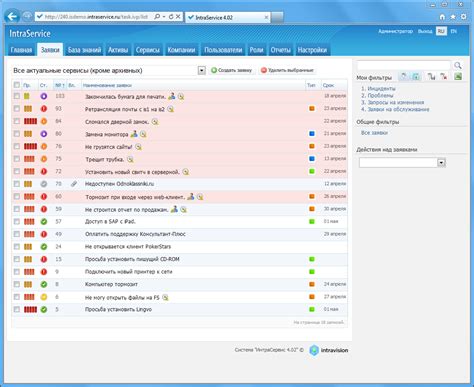Check the box for request 103
This screenshot has height=387, width=474.
17,96
